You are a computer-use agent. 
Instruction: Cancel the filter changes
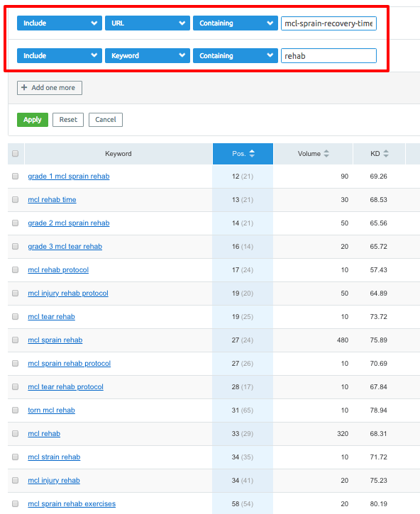(105, 120)
